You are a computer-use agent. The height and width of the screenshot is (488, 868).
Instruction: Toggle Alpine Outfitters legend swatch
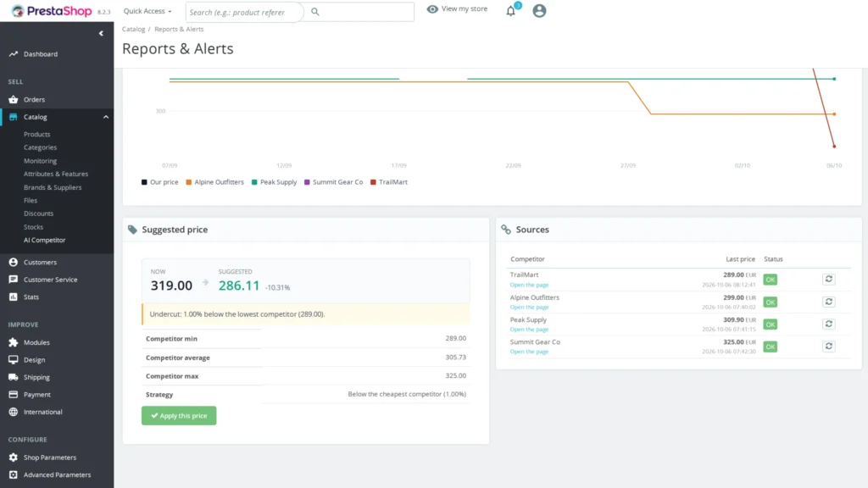click(189, 182)
